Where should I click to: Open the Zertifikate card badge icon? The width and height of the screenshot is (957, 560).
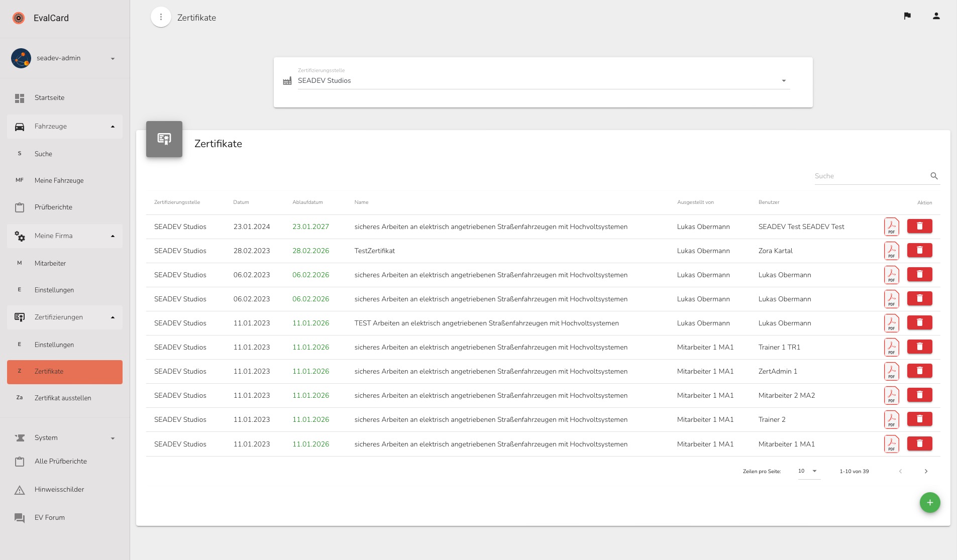[x=164, y=139]
